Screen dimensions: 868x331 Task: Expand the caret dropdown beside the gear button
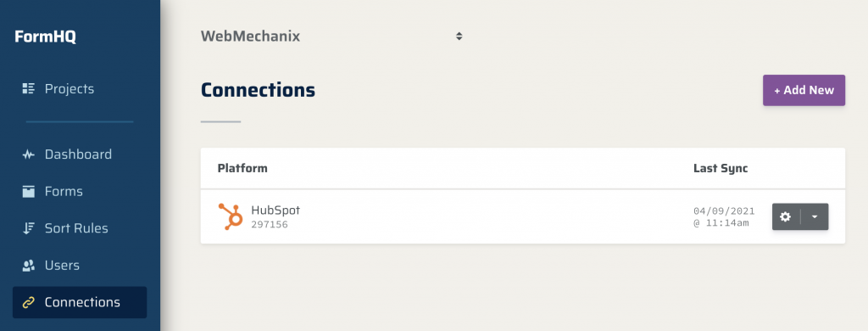tap(815, 216)
